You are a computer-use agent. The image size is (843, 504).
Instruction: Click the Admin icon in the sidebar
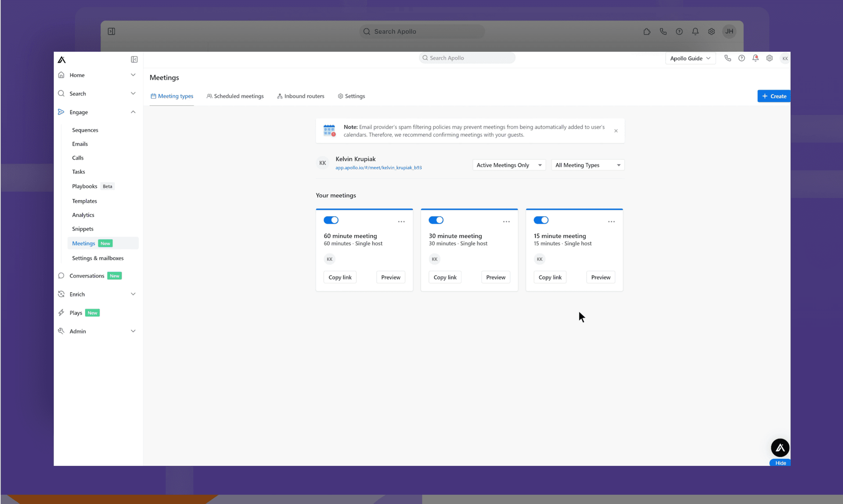tap(61, 331)
